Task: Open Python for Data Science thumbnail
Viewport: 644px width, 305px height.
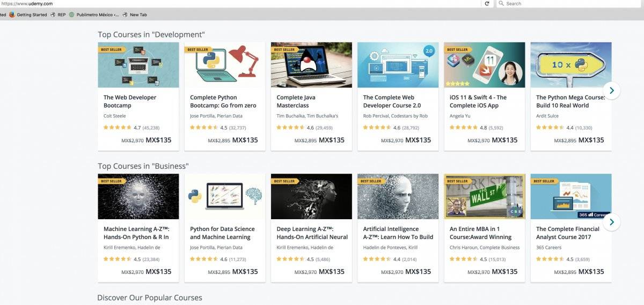Action: 225,196
